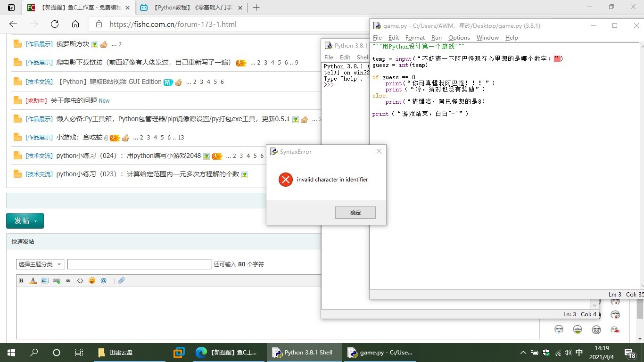Expand the 发帖 dropdown arrow
Screen dimensions: 644x362
pyautogui.click(x=36, y=221)
